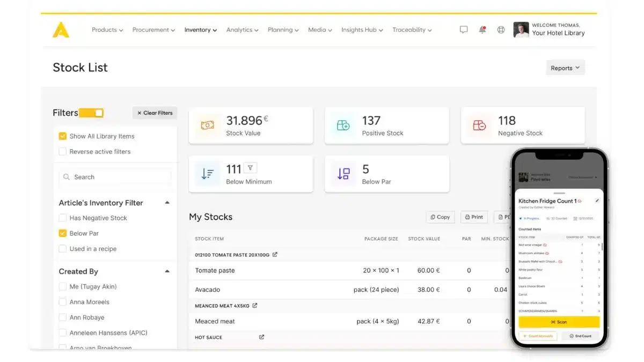
Task: Click the filter funnel next to 111
Action: pos(250,168)
